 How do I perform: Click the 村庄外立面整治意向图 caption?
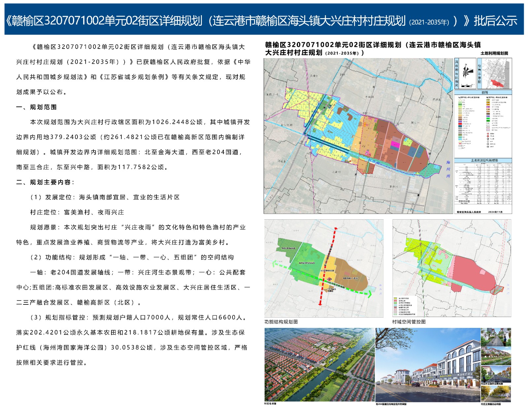(492, 384)
